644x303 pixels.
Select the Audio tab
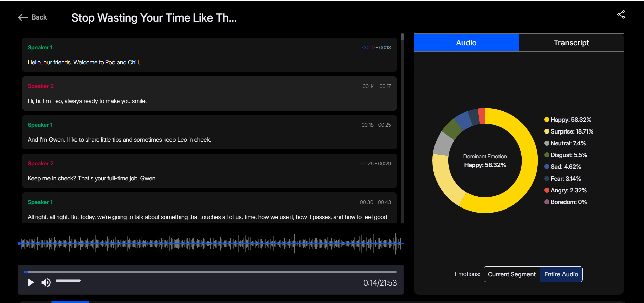(466, 43)
